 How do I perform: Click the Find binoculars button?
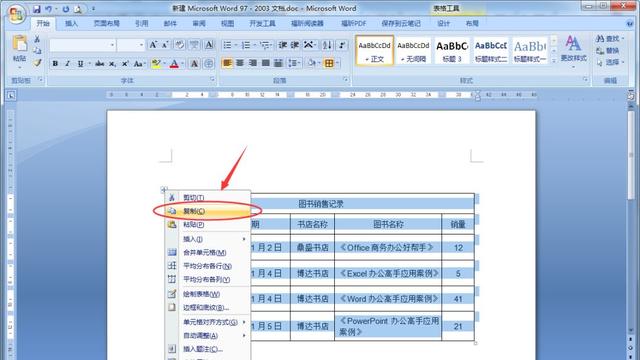[x=610, y=39]
